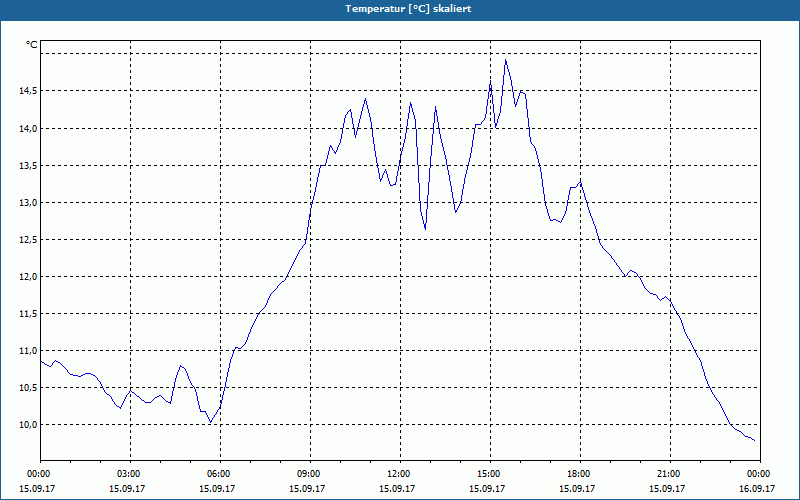800x500 pixels.
Task: Click the '13,5' y-axis value
Action: tap(29, 166)
